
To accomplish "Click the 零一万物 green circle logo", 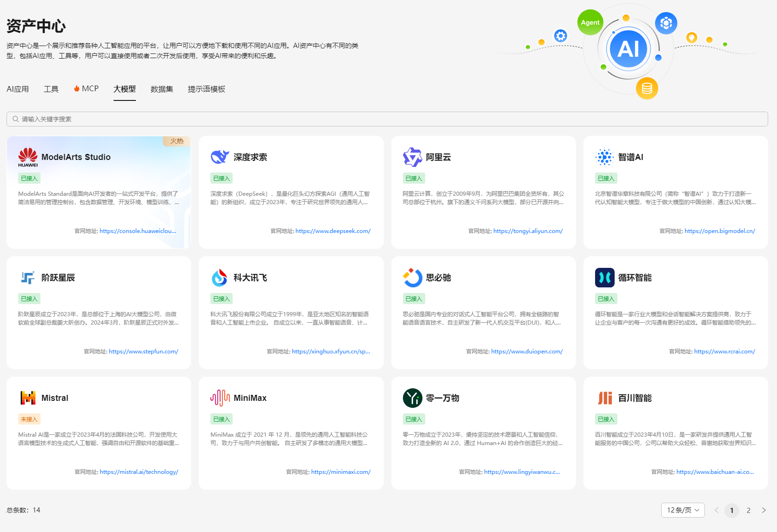I will [x=412, y=398].
